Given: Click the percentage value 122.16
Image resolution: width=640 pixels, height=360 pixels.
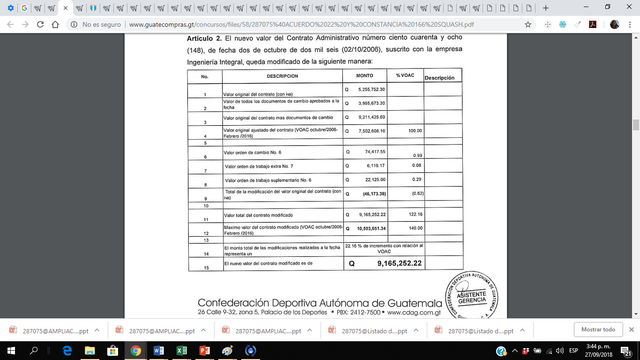Looking at the screenshot, I should [x=416, y=214].
